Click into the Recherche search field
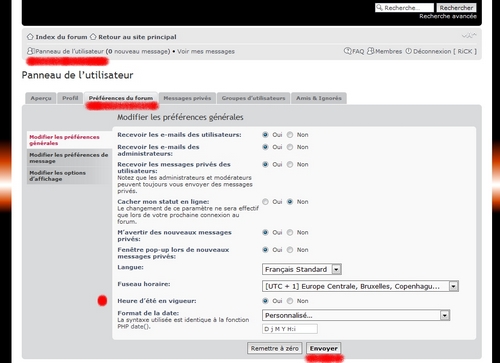The image size is (500, 363). 404,8
